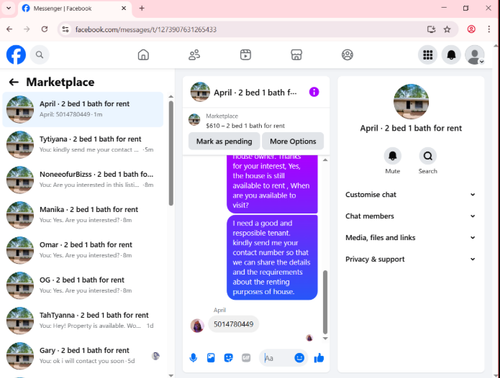500x378 pixels.
Task: Open April 2 bed 1 bath chat
Action: pyautogui.click(x=83, y=109)
